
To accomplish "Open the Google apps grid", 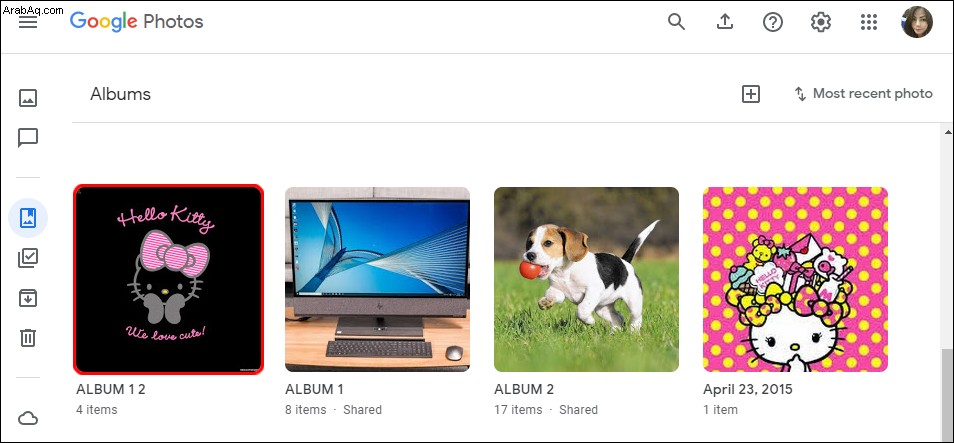I will (x=869, y=23).
